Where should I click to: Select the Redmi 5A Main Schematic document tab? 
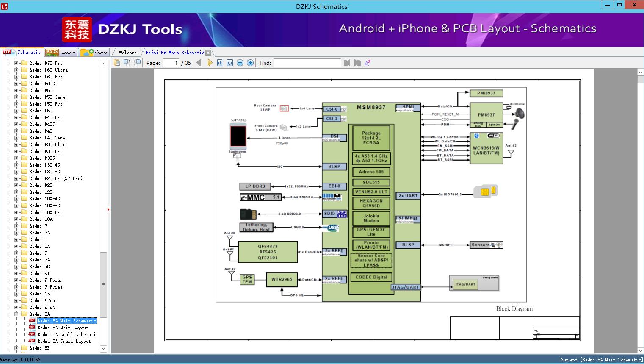click(x=175, y=53)
